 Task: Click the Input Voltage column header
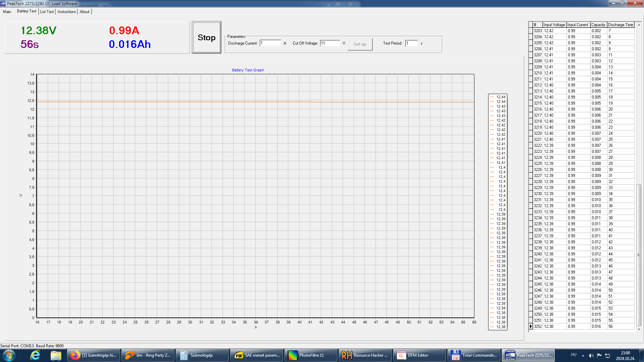click(x=554, y=25)
